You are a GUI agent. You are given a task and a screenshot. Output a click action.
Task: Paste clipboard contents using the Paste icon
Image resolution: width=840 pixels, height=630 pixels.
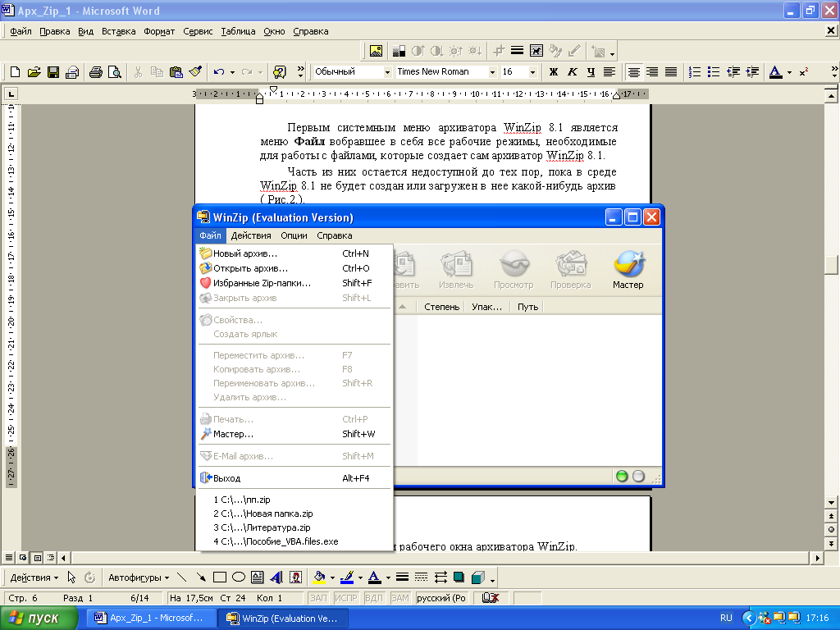pyautogui.click(x=176, y=72)
